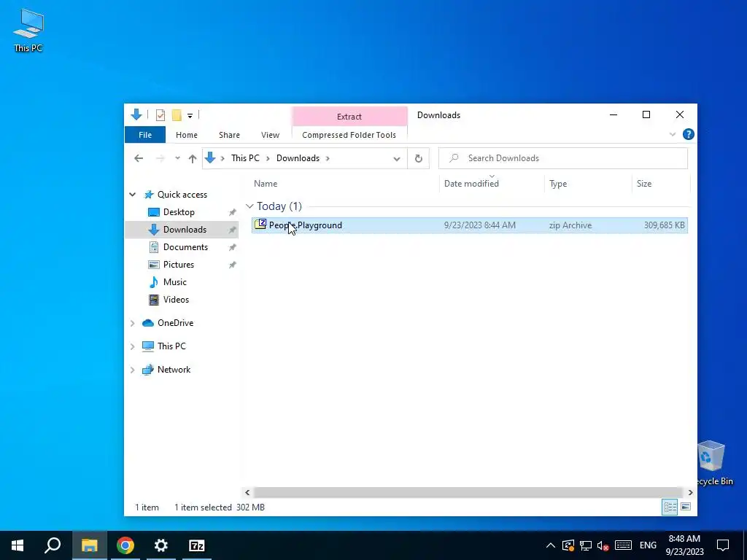Select This PC in the navigation pane
The height and width of the screenshot is (560, 747).
tap(171, 346)
